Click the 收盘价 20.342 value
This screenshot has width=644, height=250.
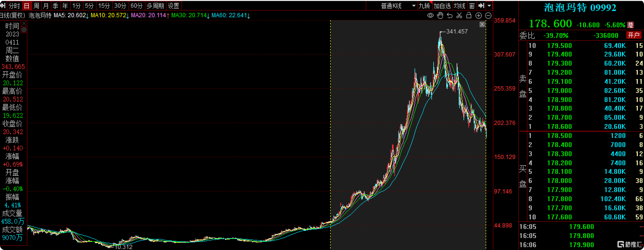click(13, 132)
